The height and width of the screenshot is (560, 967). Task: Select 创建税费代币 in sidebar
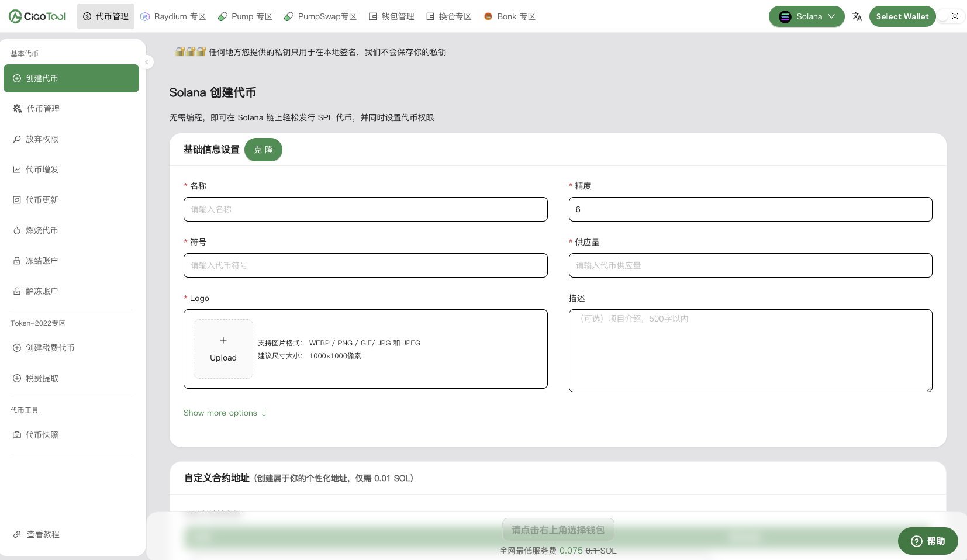tap(50, 348)
